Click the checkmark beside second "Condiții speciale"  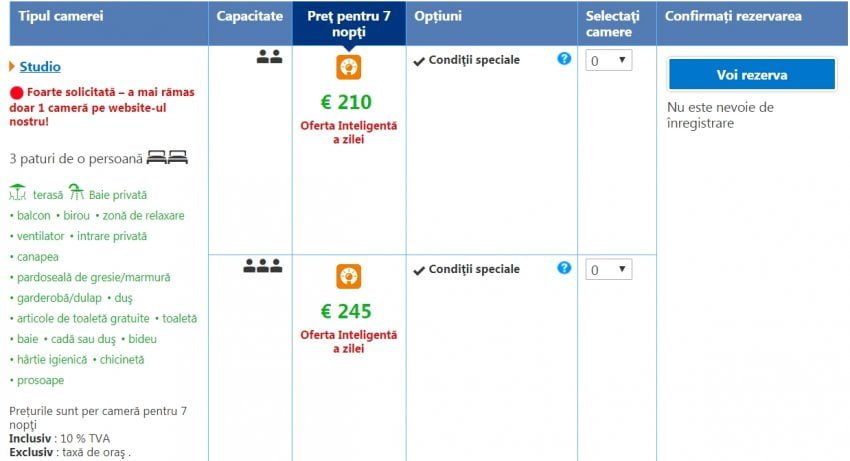click(419, 270)
